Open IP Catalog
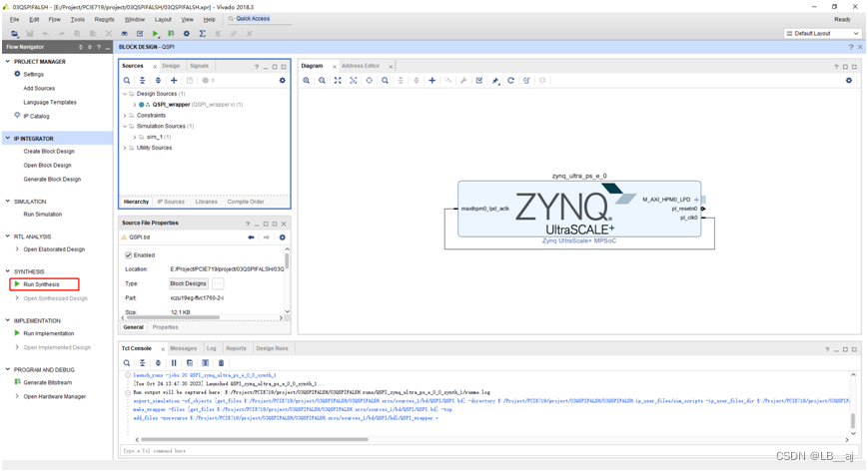Screen dimensions: 868x472 pyautogui.click(x=36, y=116)
